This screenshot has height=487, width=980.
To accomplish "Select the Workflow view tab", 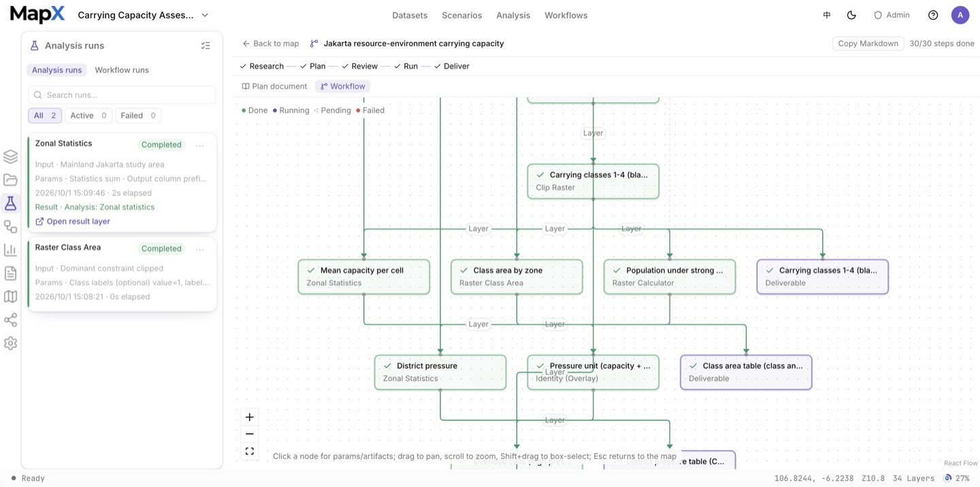I will click(x=343, y=87).
